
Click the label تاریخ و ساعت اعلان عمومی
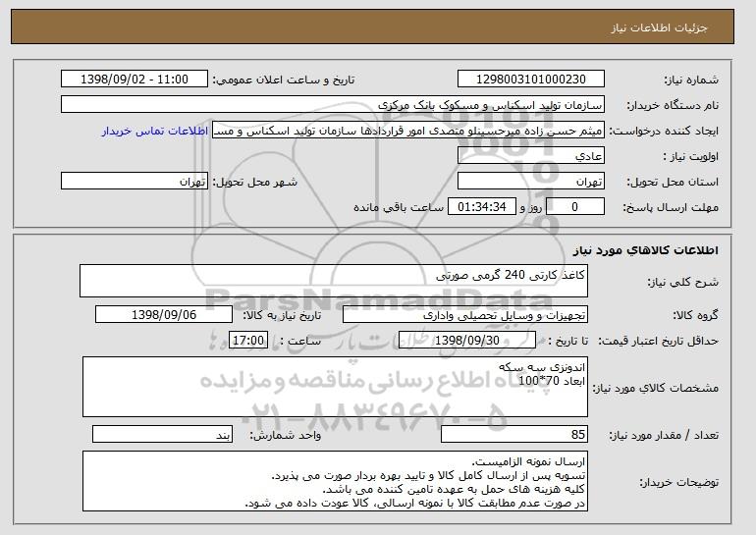(284, 80)
